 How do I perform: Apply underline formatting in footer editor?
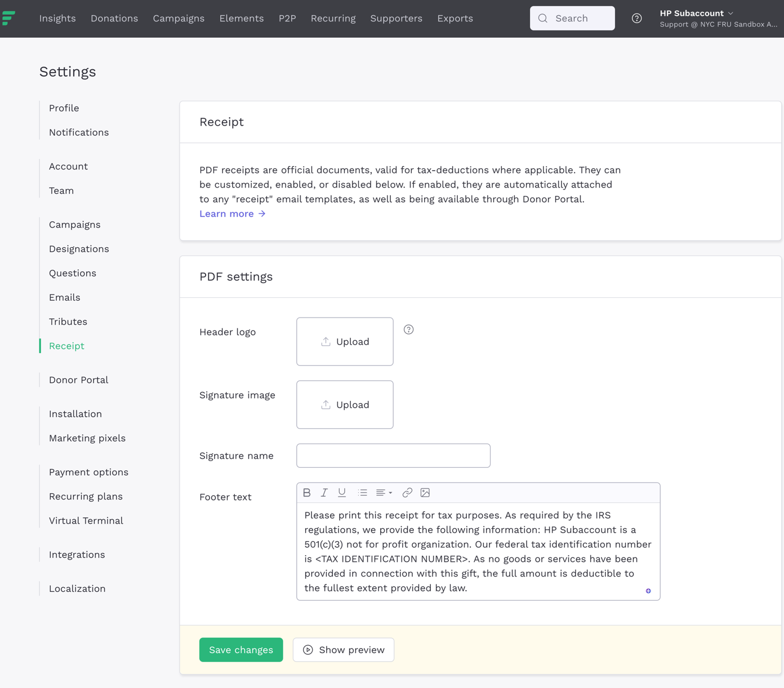[x=342, y=493]
